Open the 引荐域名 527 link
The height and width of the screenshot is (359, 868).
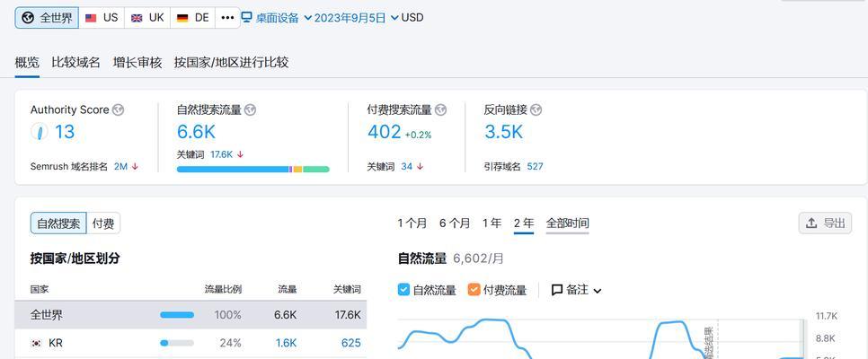click(535, 167)
